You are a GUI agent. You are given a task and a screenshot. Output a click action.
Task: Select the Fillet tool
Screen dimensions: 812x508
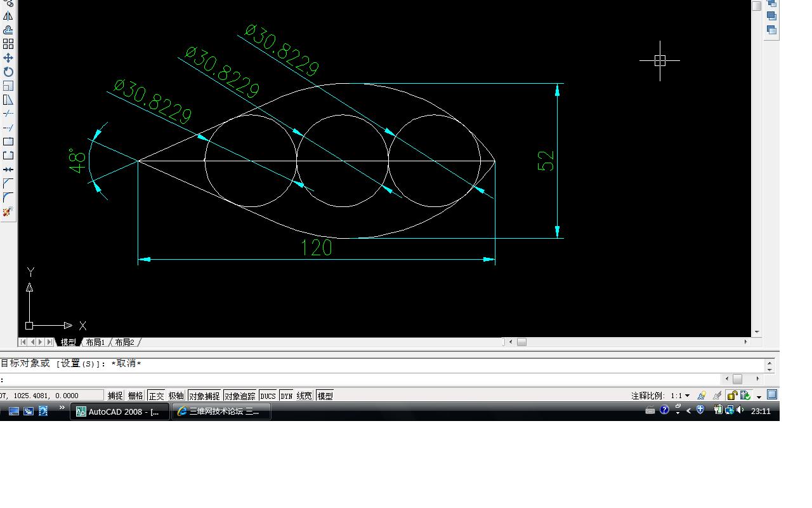[x=8, y=197]
